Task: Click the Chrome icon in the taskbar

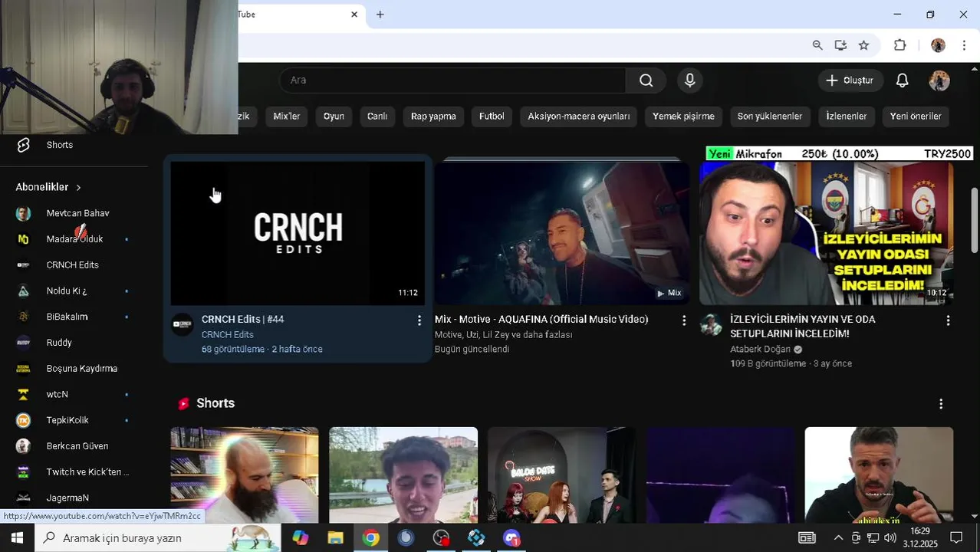Action: (x=370, y=538)
